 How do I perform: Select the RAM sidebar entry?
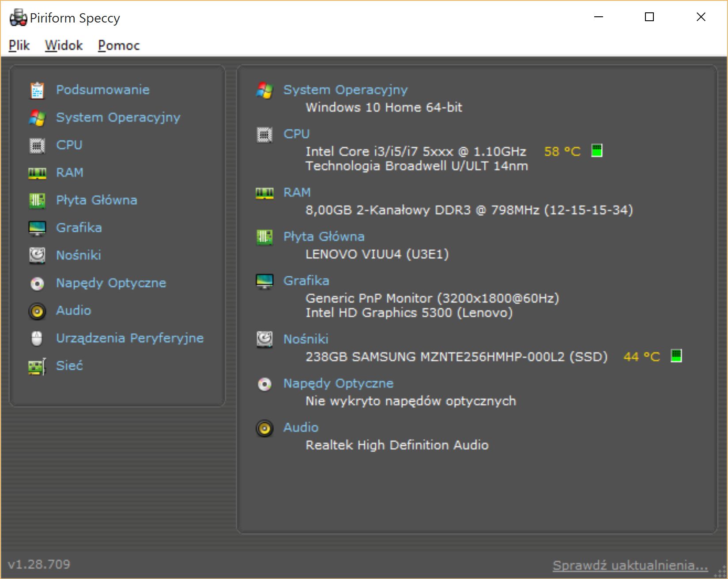tap(69, 173)
